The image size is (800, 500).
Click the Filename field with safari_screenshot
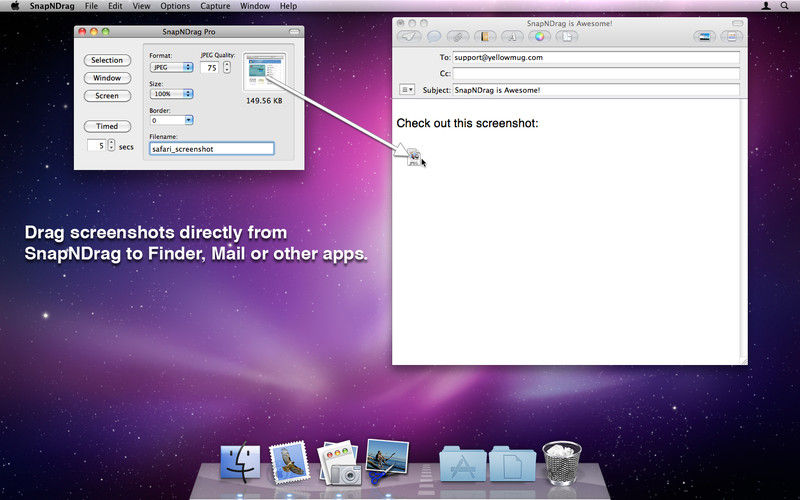pyautogui.click(x=212, y=148)
